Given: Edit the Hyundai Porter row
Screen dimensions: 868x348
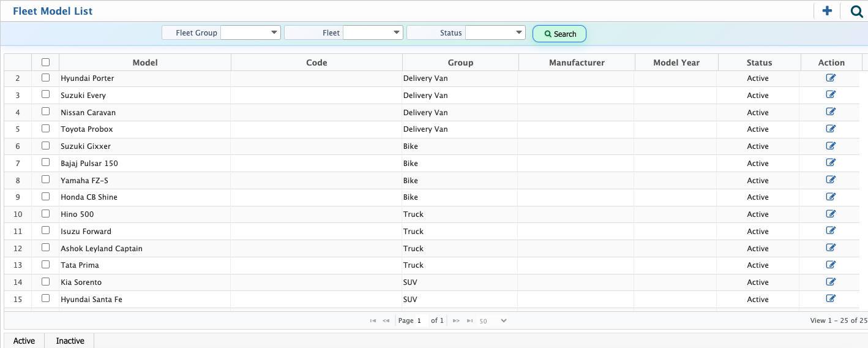Looking at the screenshot, I should tap(831, 78).
